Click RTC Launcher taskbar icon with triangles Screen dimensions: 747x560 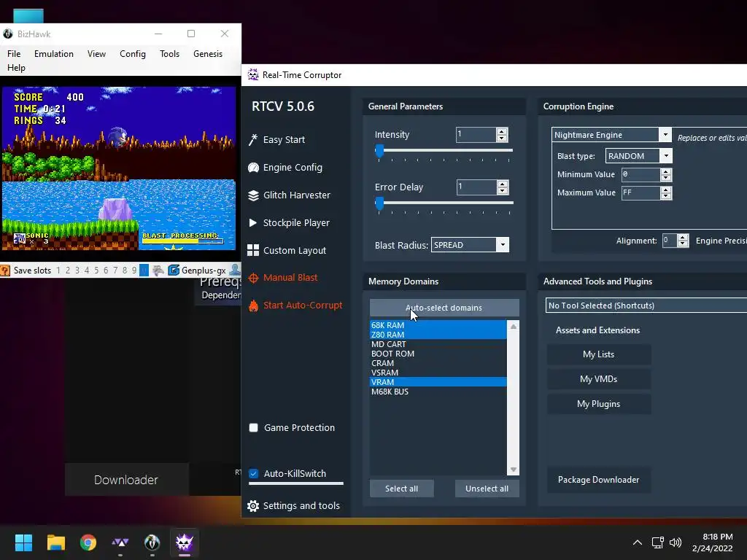(120, 542)
